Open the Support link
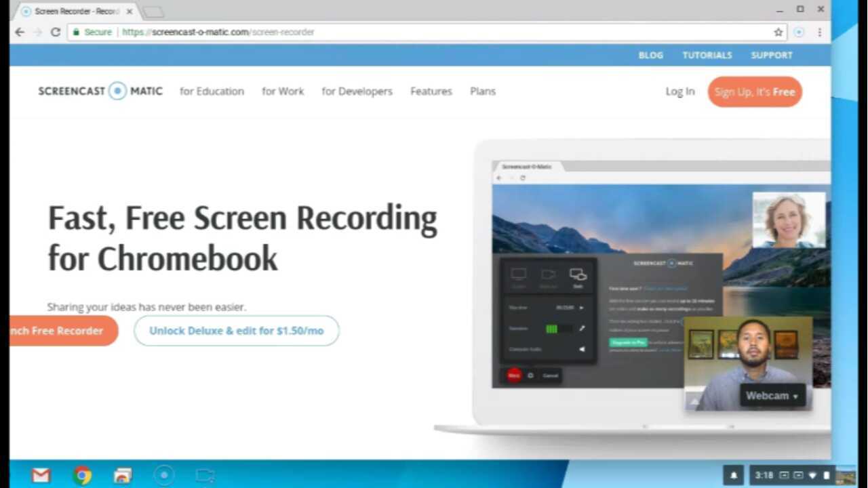Viewport: 868px width, 488px height. [x=772, y=55]
